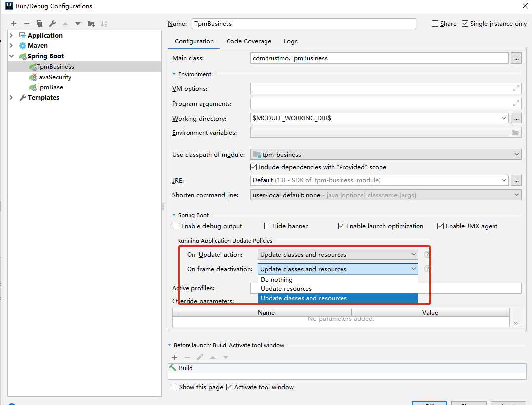
Task: Close the Run/Debug Configurations dialog
Action: [x=525, y=6]
